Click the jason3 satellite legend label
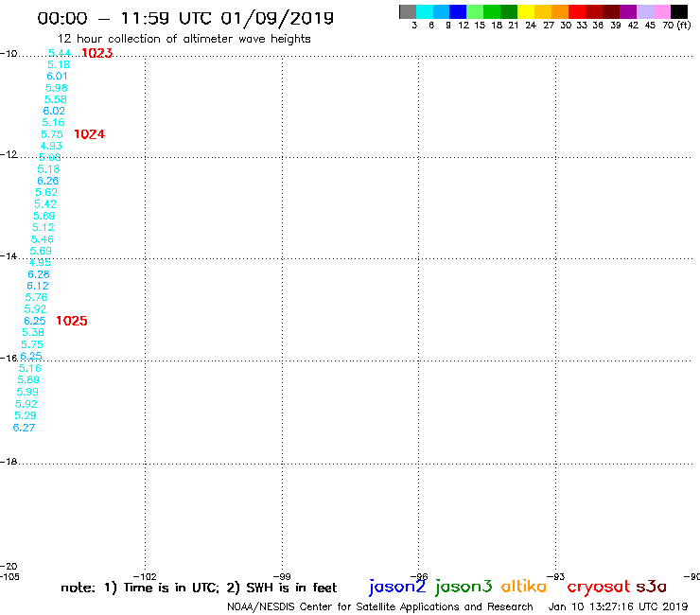Screen dimensions: 700x615 pos(464,587)
